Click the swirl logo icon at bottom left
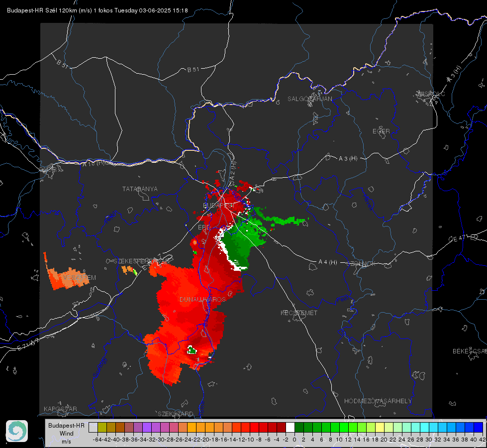This screenshot has width=487, height=448. point(17,431)
